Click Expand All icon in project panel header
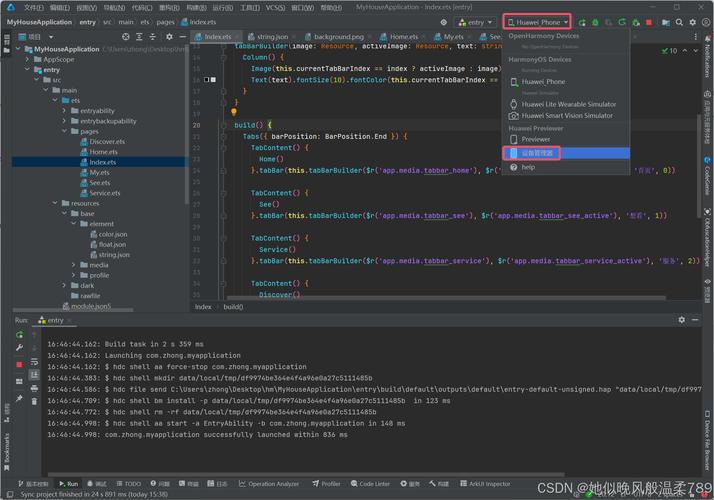Viewport: 714px width, 500px height. tap(139, 36)
